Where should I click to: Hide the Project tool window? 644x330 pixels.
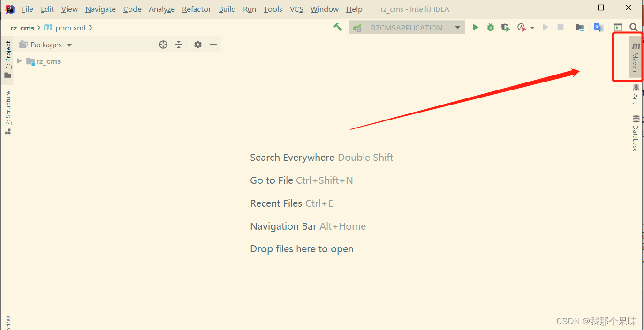point(213,45)
